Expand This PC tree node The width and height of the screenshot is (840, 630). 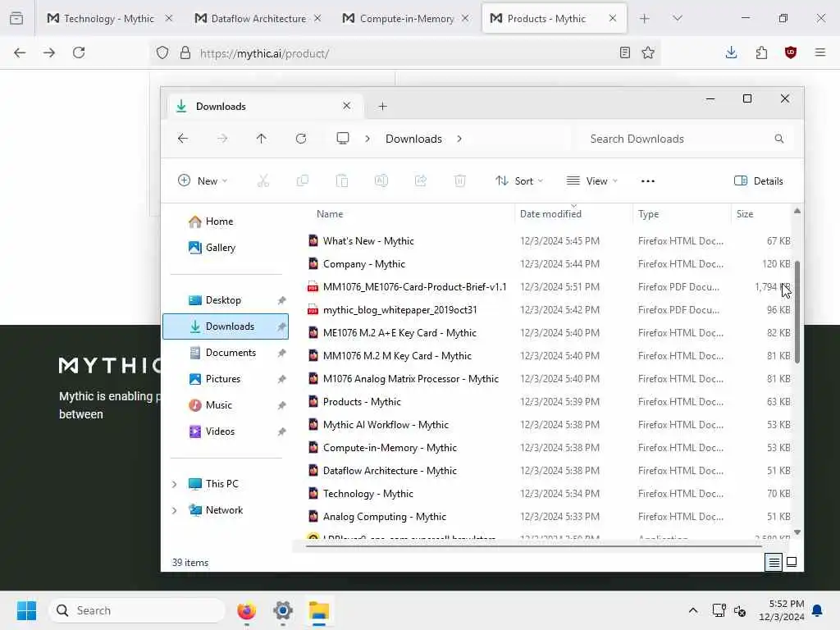174,484
